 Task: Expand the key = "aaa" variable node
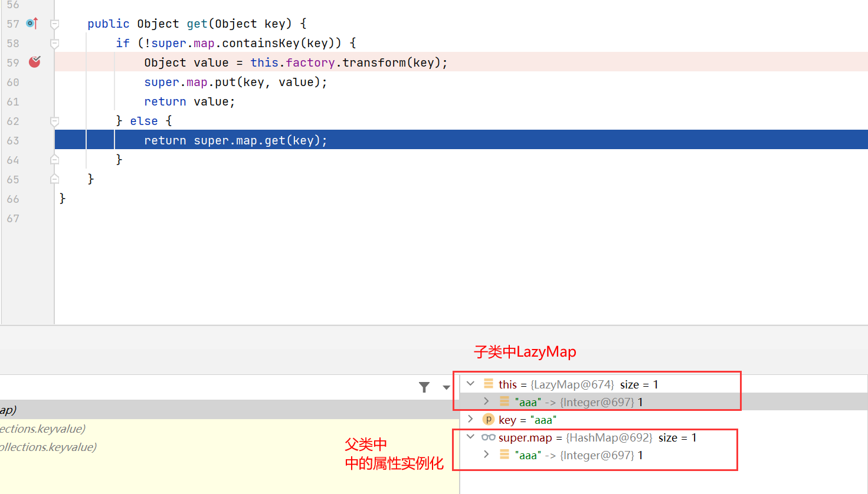tap(470, 419)
